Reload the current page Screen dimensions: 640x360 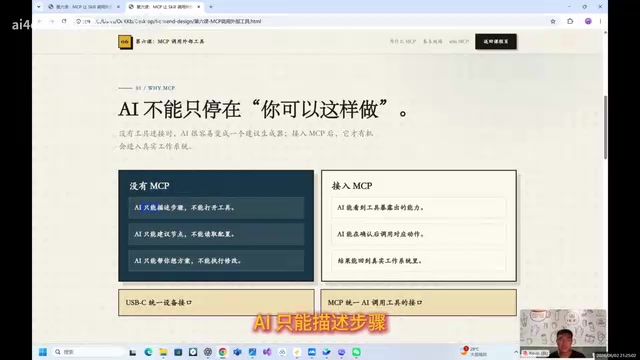64,21
